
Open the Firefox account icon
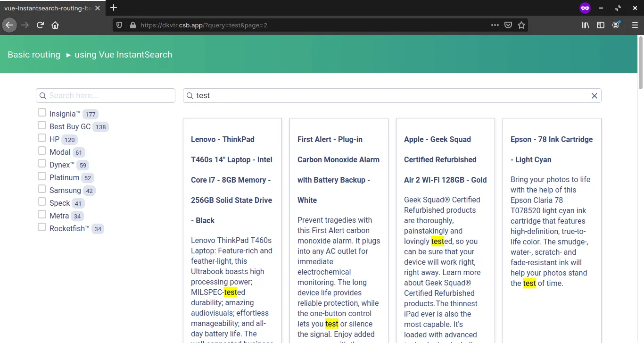(616, 25)
